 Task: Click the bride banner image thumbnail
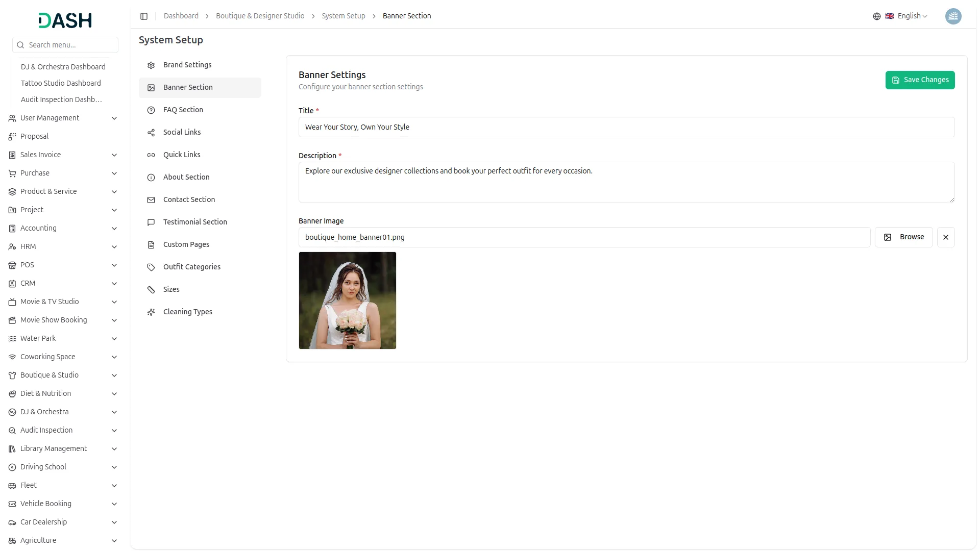[x=348, y=300]
